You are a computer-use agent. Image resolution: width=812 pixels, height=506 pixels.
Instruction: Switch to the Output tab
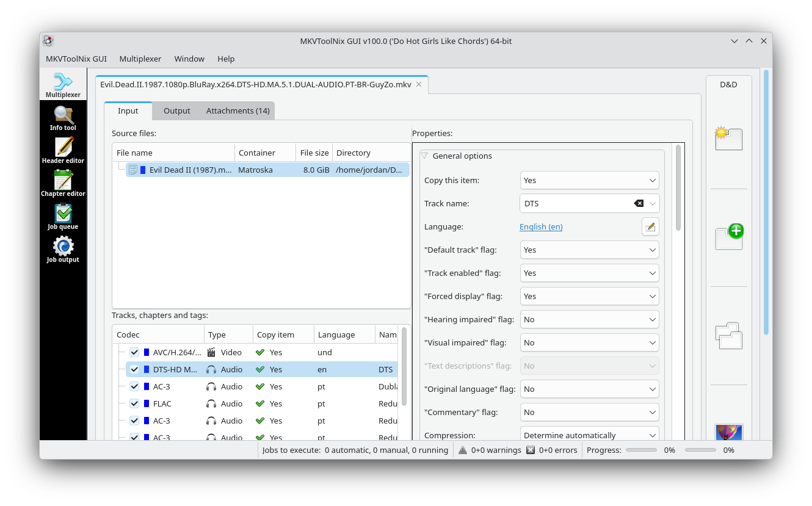(177, 110)
